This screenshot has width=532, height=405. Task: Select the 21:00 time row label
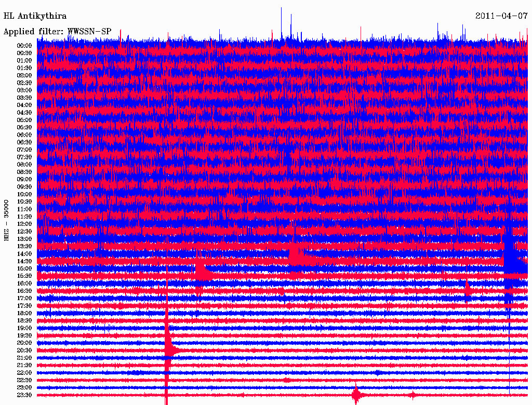(x=24, y=358)
